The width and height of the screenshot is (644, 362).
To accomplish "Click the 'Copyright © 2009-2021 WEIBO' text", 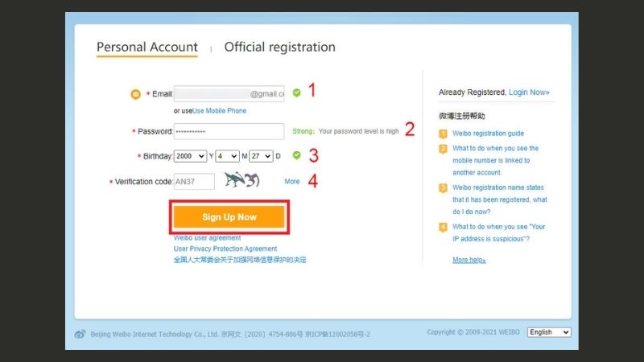I will (473, 332).
